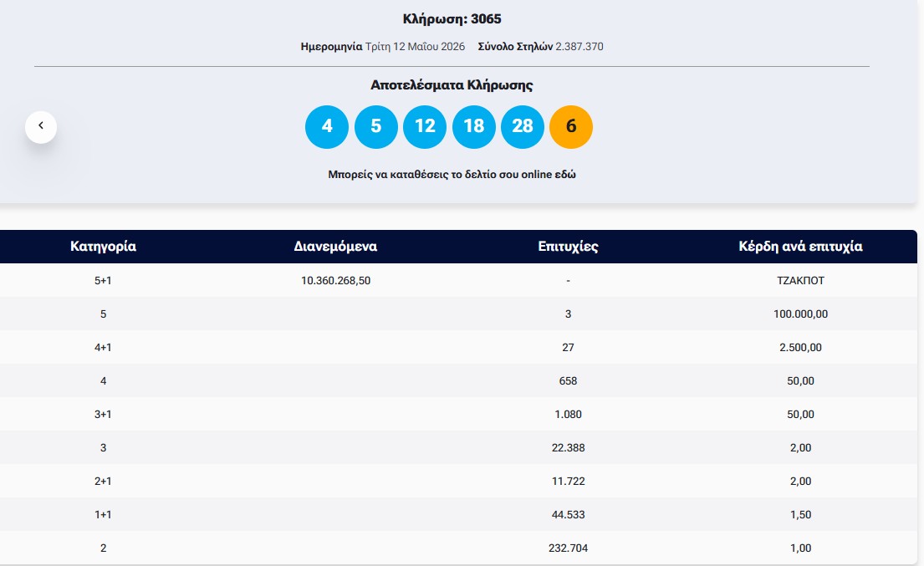Click the Κέρδη ανά επιτυχία column header
The width and height of the screenshot is (924, 566).
(800, 246)
